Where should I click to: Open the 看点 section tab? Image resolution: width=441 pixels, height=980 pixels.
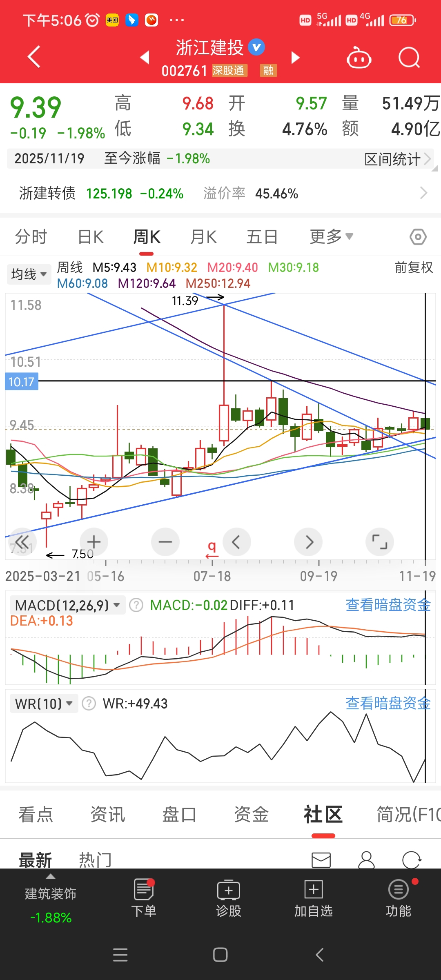pos(36,814)
